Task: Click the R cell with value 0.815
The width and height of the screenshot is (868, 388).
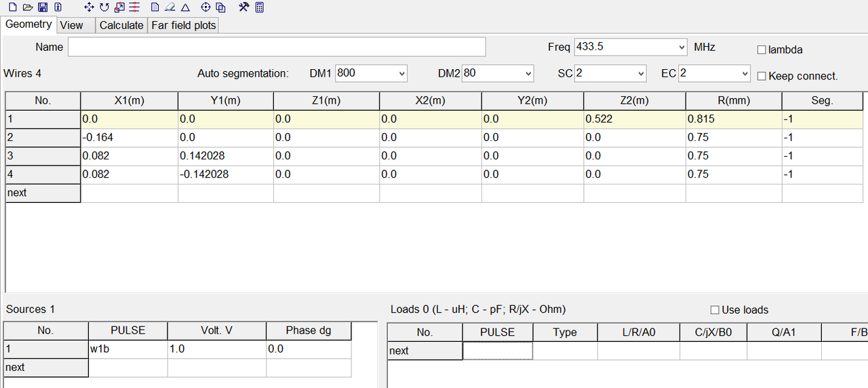Action: pyautogui.click(x=734, y=119)
